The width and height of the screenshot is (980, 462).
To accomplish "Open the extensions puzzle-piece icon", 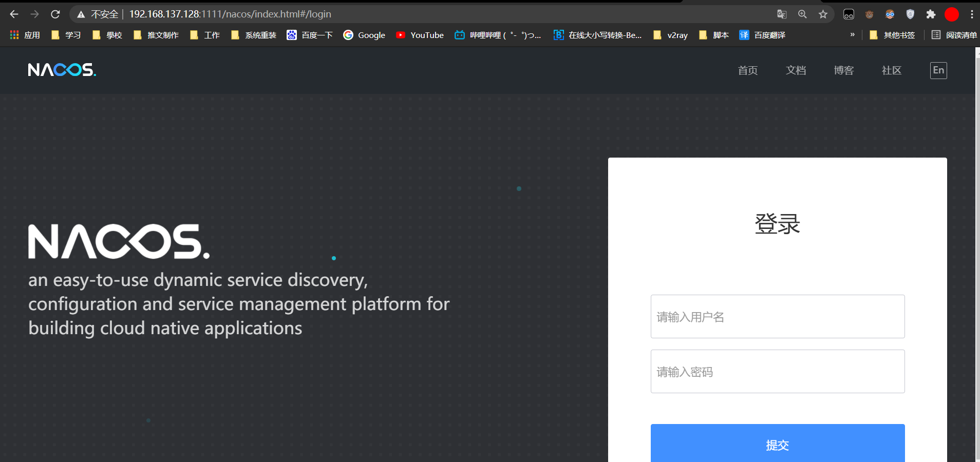I will coord(931,14).
